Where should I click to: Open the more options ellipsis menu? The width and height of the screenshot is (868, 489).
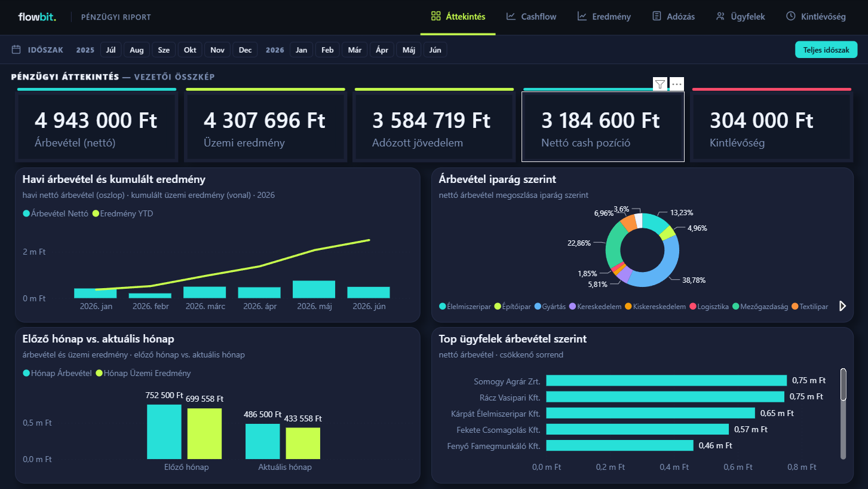pyautogui.click(x=676, y=84)
